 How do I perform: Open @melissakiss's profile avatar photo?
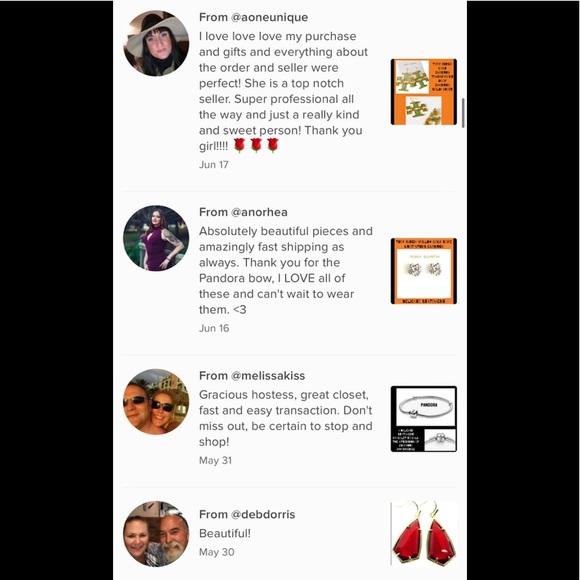156,402
